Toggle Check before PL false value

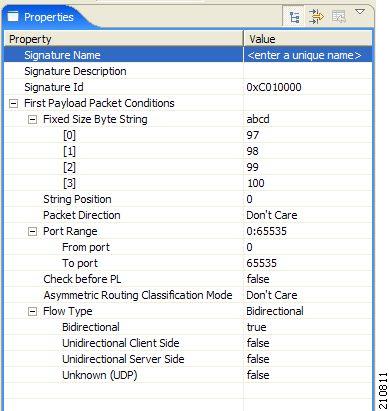point(258,279)
